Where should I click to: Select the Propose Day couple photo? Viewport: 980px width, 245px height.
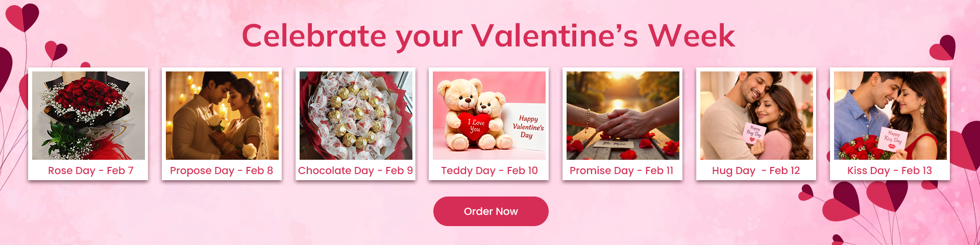222,115
